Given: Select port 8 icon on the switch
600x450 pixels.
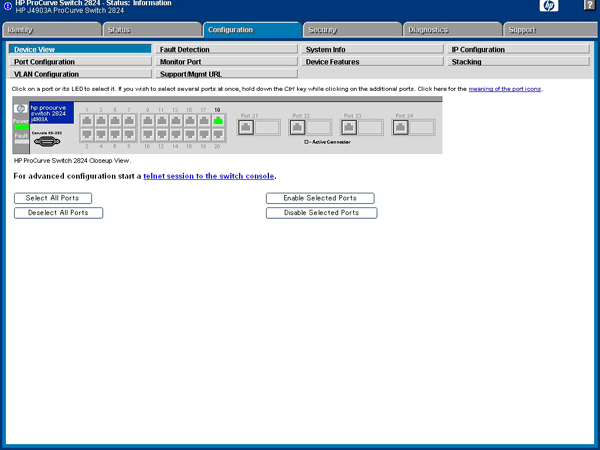Looking at the screenshot, I should tap(129, 135).
